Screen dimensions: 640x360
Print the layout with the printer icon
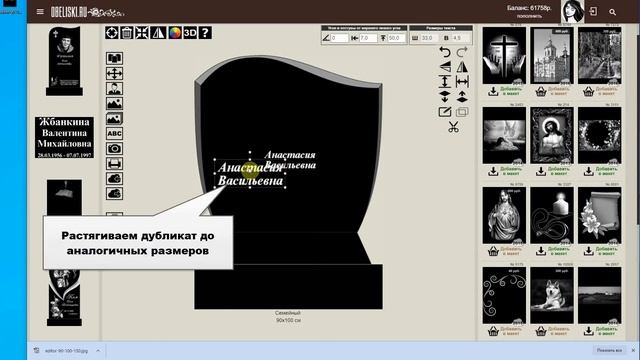[114, 164]
